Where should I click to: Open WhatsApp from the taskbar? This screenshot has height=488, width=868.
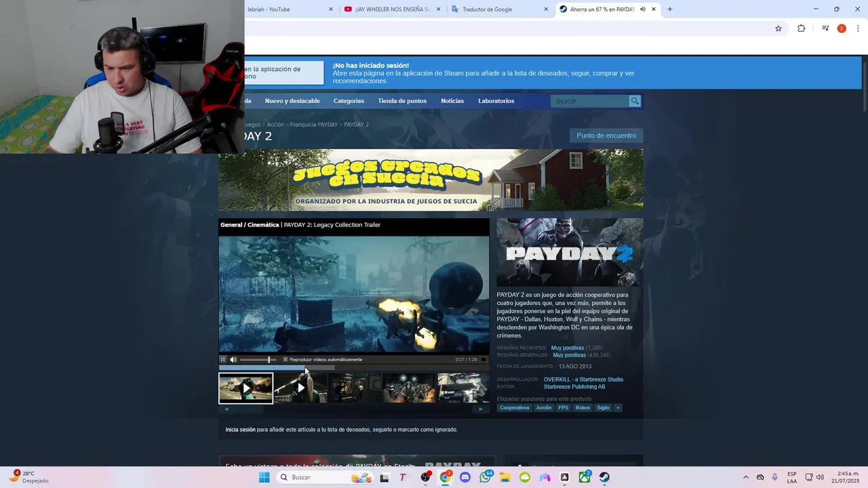[485, 477]
